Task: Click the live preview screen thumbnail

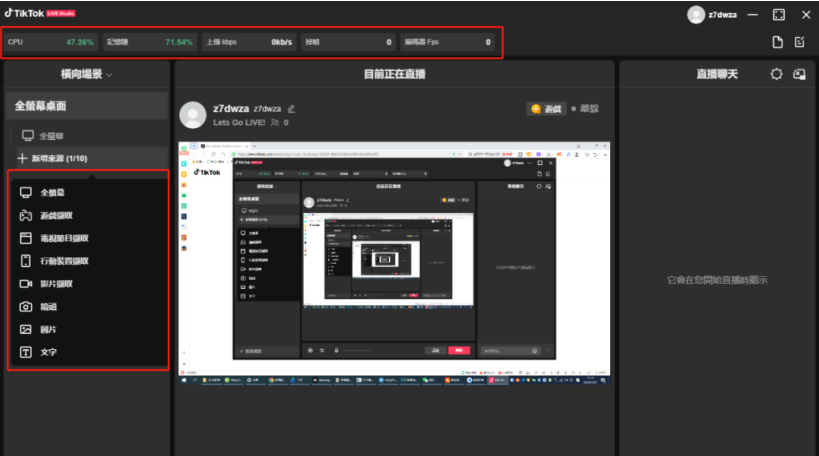Action: click(394, 263)
